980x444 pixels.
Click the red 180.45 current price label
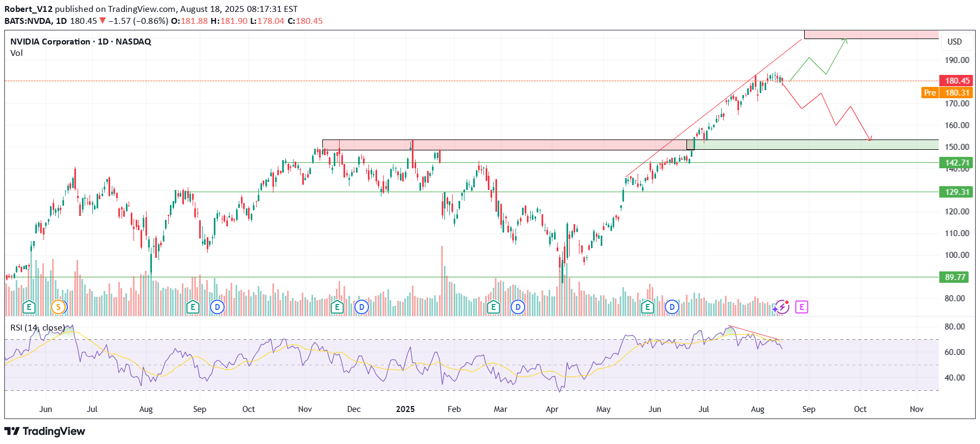pyautogui.click(x=956, y=80)
